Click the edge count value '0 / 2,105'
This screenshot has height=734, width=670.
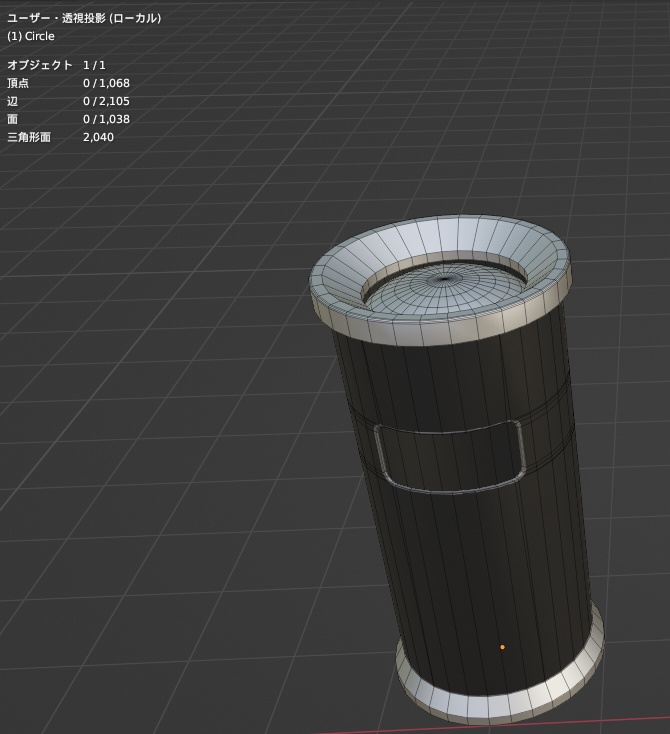106,101
